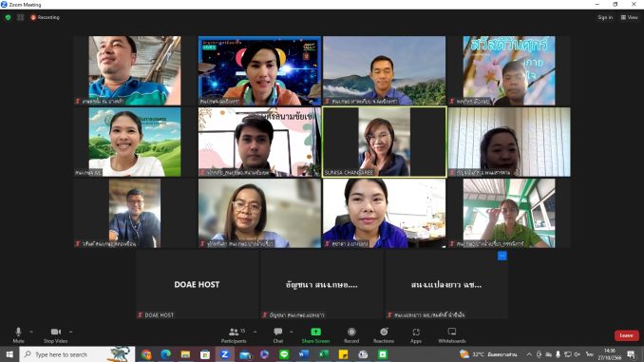644x362 pixels.
Task: Click the taskbar search box
Action: coord(77,354)
